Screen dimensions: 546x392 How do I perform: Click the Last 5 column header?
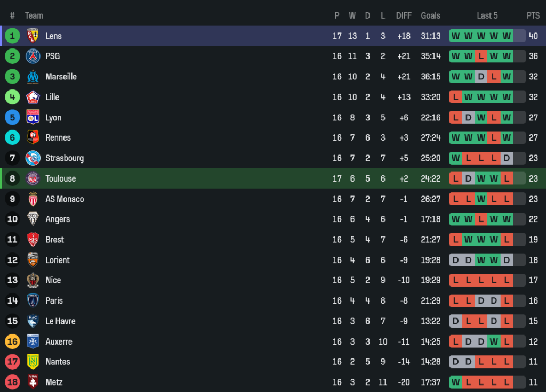point(487,15)
